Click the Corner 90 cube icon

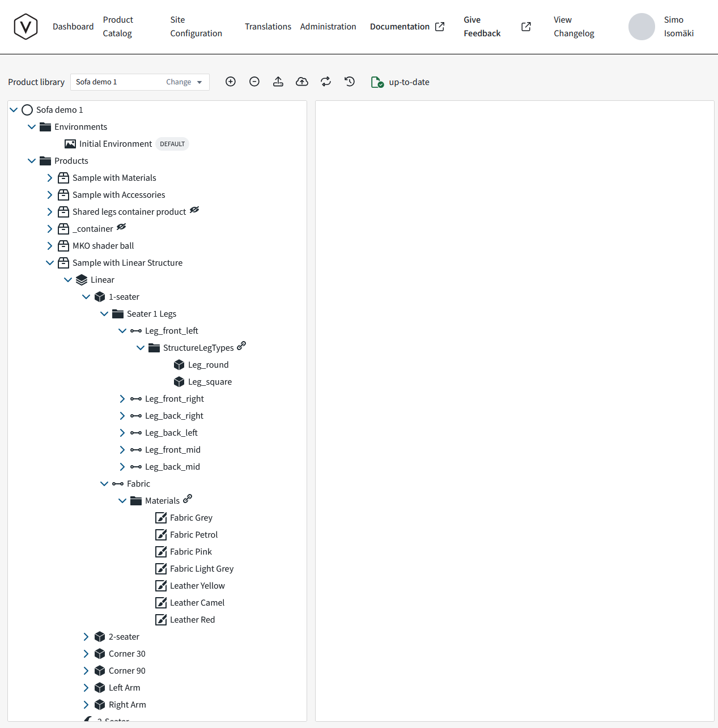click(100, 671)
